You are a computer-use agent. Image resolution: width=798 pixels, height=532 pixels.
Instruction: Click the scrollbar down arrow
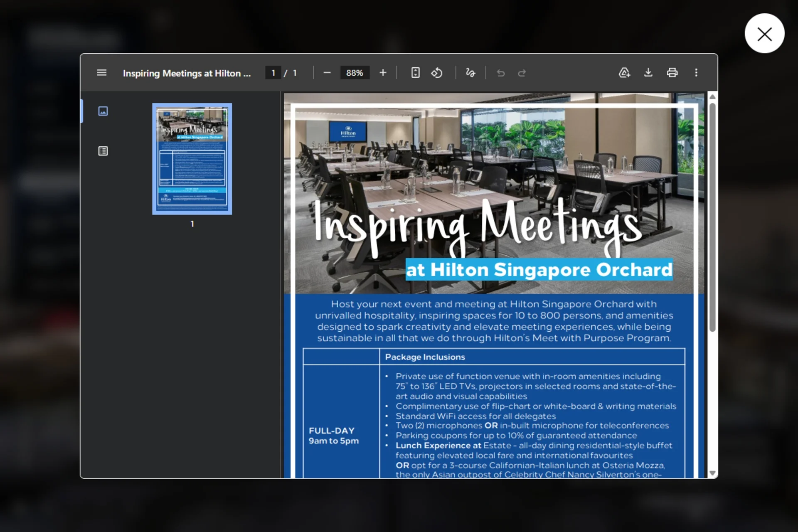coord(712,473)
